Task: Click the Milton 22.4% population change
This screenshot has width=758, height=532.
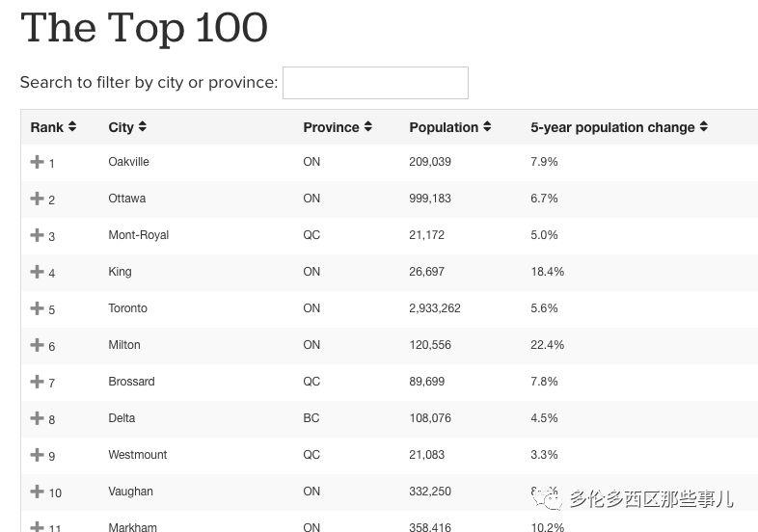Action: [547, 344]
